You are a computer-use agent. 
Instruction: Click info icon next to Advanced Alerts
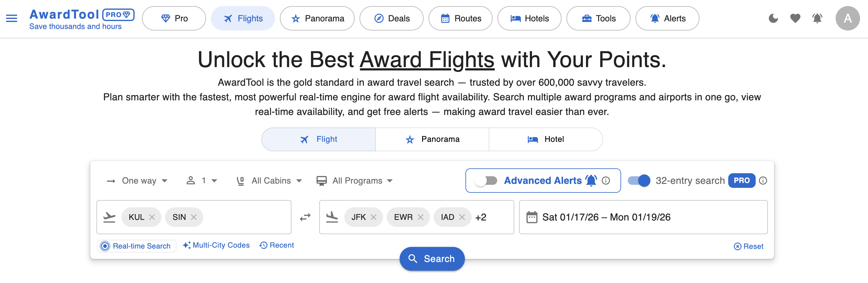(x=606, y=181)
